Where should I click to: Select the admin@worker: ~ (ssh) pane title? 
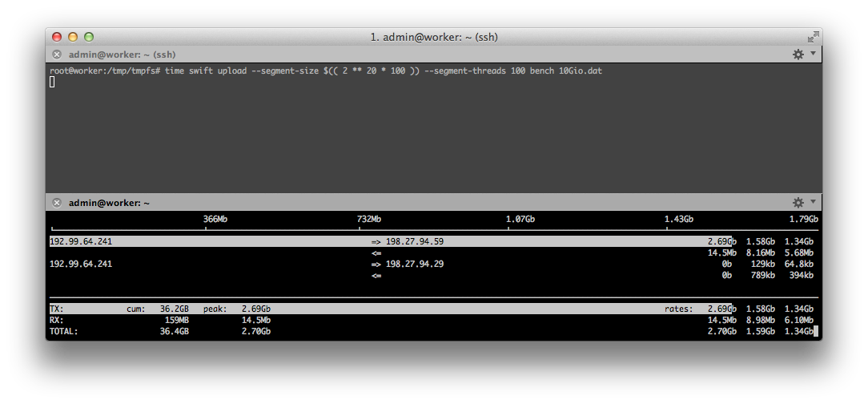[x=122, y=55]
